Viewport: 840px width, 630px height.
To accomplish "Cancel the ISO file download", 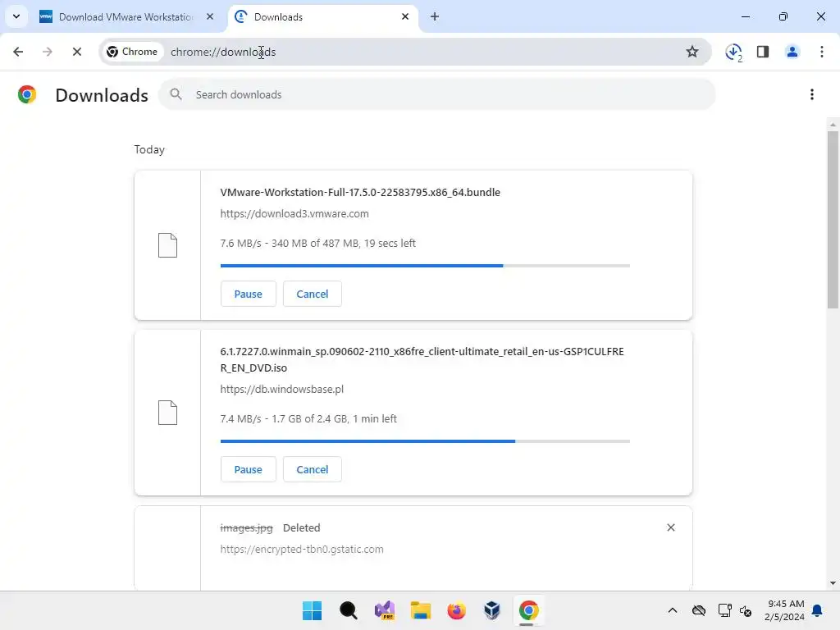I will pyautogui.click(x=313, y=470).
